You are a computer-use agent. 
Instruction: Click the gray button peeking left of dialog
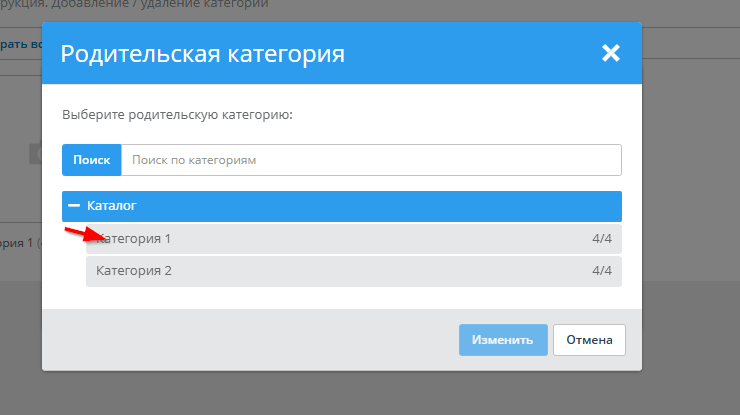(x=35, y=154)
